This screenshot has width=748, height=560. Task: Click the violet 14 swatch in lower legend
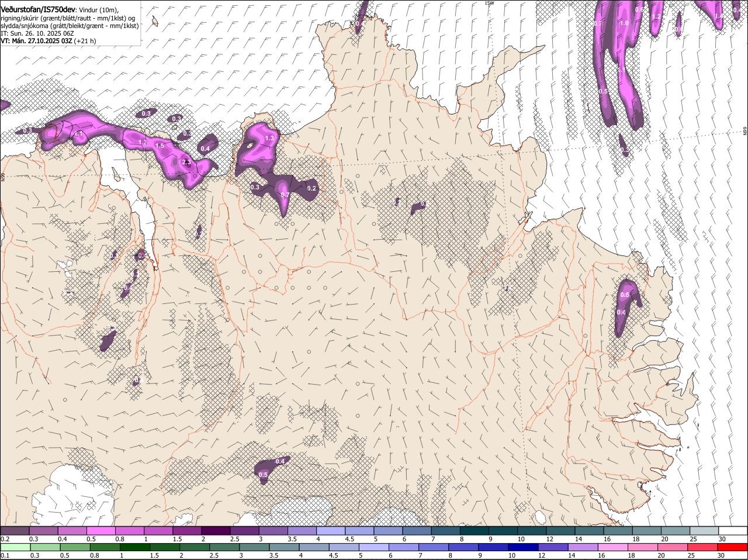[584, 547]
